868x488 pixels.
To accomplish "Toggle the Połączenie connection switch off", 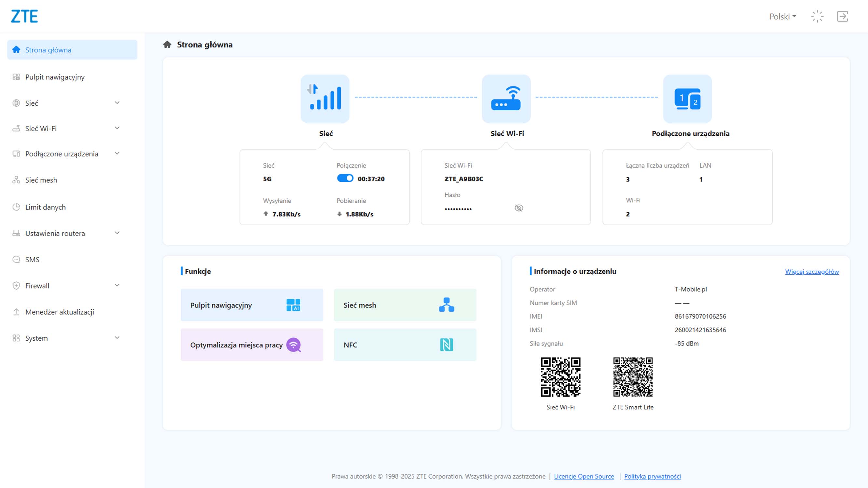I will point(345,178).
